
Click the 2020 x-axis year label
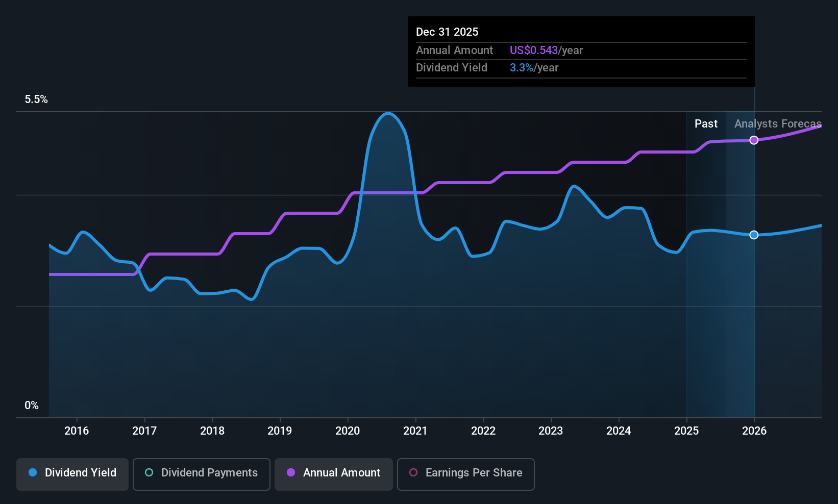348,431
